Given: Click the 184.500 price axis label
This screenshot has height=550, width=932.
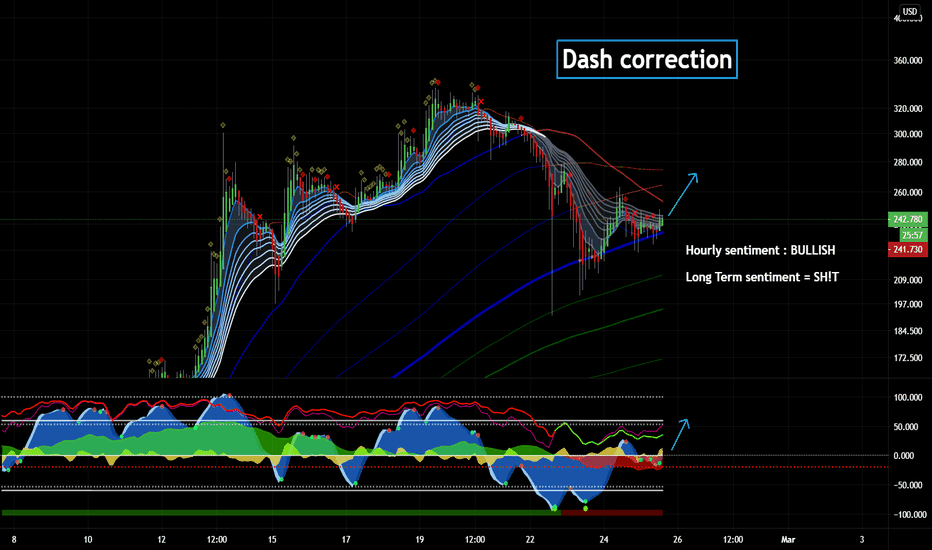Looking at the screenshot, I should click(x=908, y=331).
